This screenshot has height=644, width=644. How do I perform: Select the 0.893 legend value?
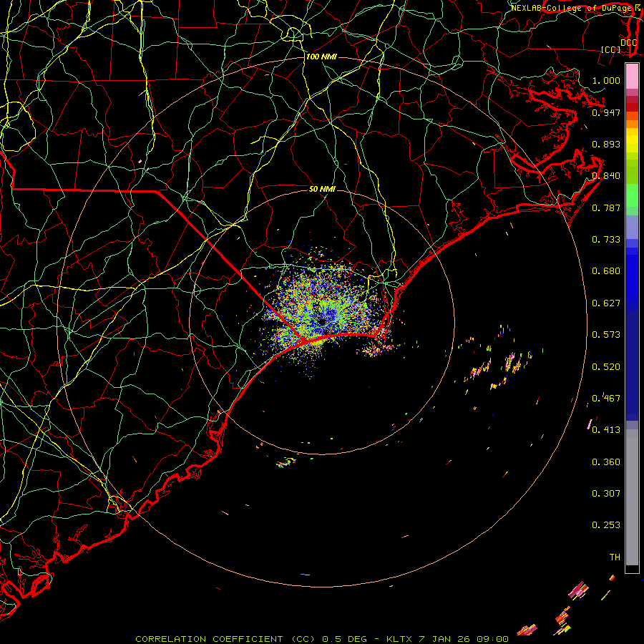click(606, 144)
